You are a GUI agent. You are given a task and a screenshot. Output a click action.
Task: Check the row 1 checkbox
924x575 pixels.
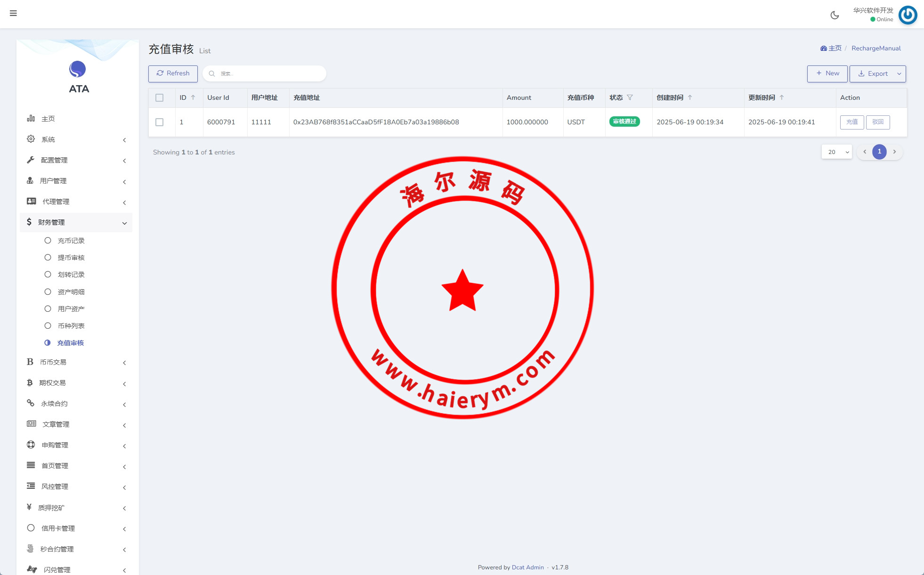tap(160, 122)
